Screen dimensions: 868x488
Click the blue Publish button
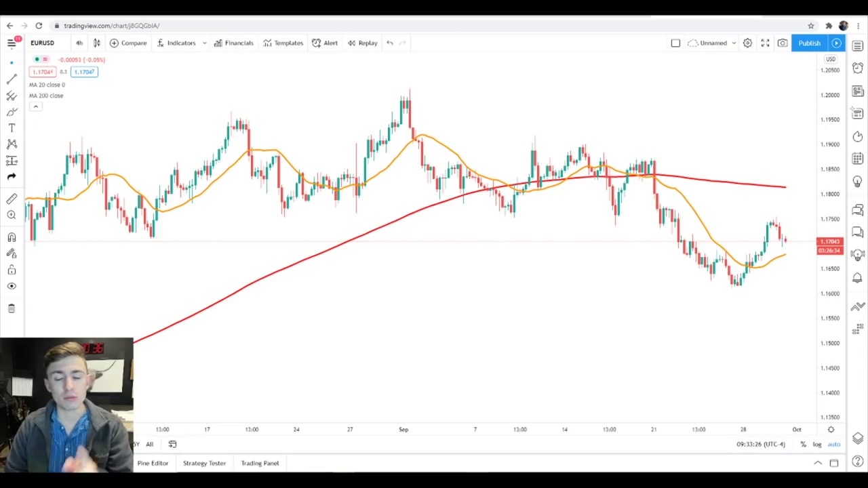click(x=809, y=43)
